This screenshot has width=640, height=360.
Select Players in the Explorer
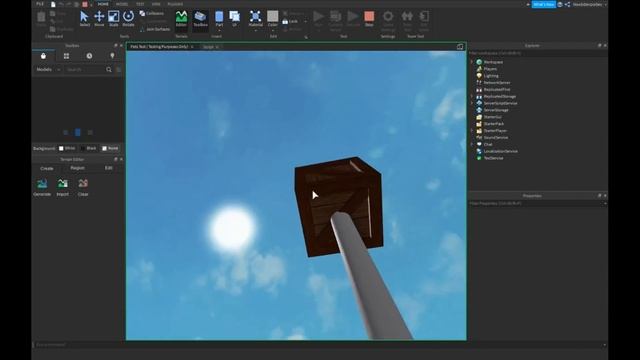coord(490,69)
